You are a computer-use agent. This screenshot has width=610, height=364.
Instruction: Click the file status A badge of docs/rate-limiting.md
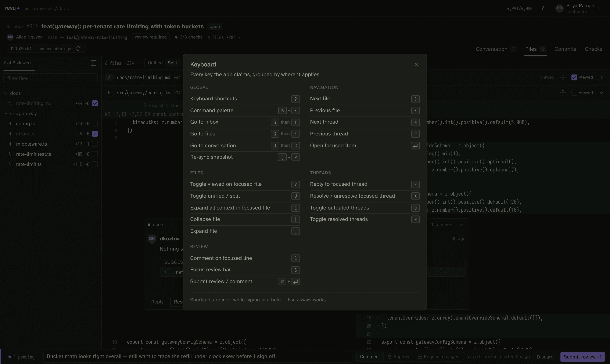click(x=109, y=77)
